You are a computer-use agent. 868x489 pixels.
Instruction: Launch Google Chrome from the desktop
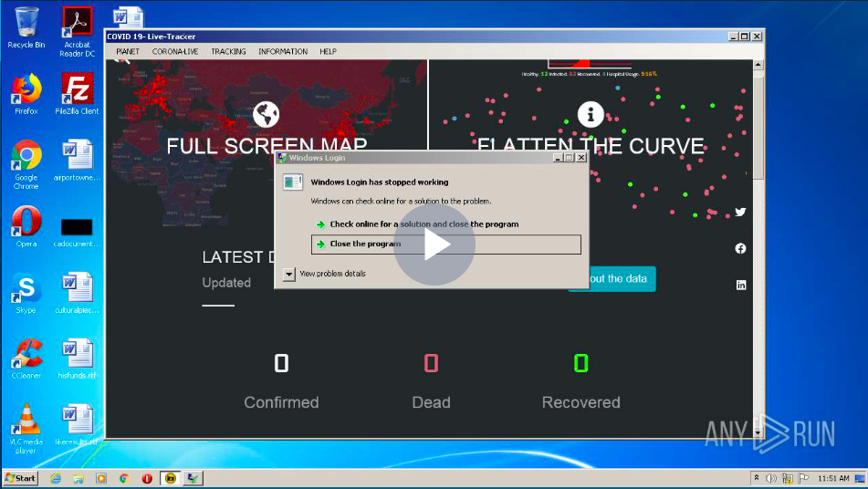tap(26, 163)
